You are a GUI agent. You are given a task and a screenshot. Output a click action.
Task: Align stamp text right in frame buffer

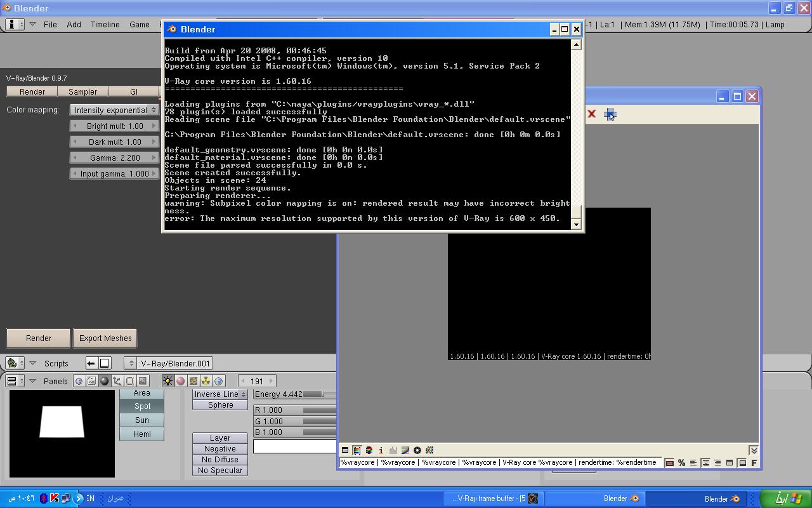tap(717, 463)
